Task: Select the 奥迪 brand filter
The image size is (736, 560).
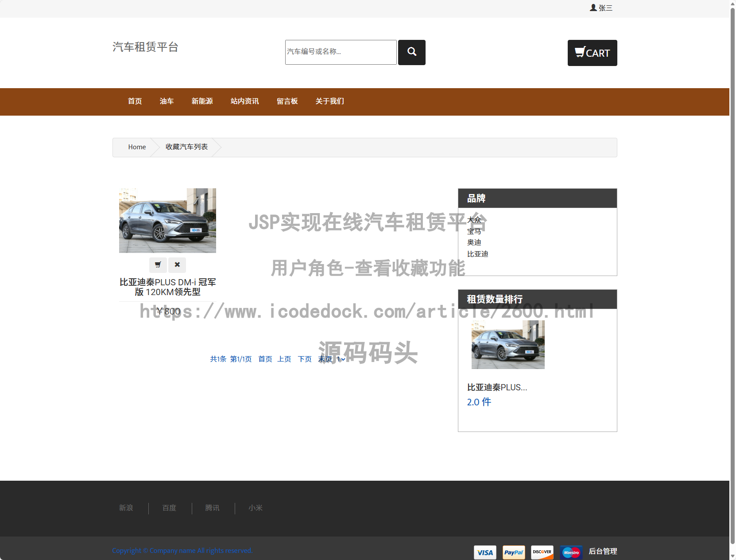Action: [x=474, y=242]
